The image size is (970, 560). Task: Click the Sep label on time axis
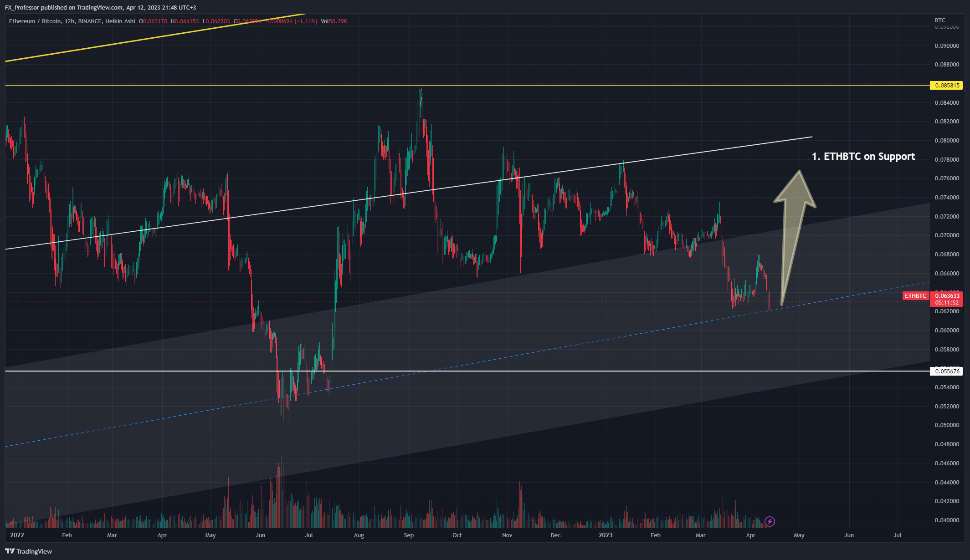click(409, 535)
